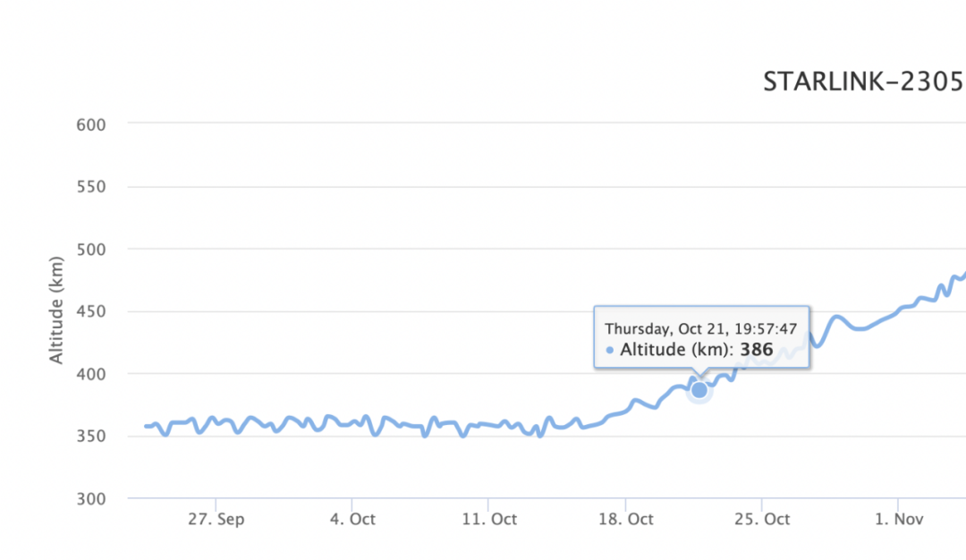Click the 1. Nov date label
Image resolution: width=966 pixels, height=560 pixels.
[899, 519]
